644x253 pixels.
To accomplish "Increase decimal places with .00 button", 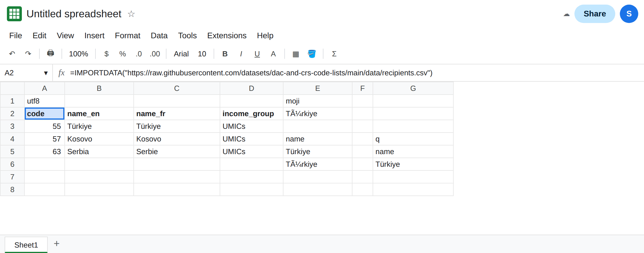I will 155,54.
